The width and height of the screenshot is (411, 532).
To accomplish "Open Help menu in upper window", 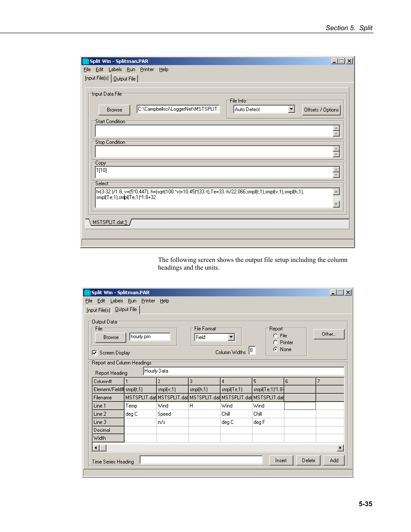I will click(164, 69).
